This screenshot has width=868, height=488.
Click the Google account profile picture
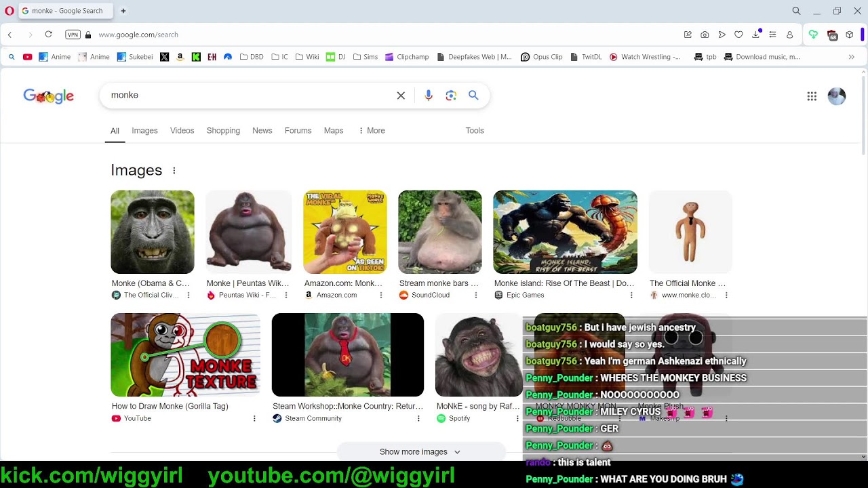pos(837,96)
